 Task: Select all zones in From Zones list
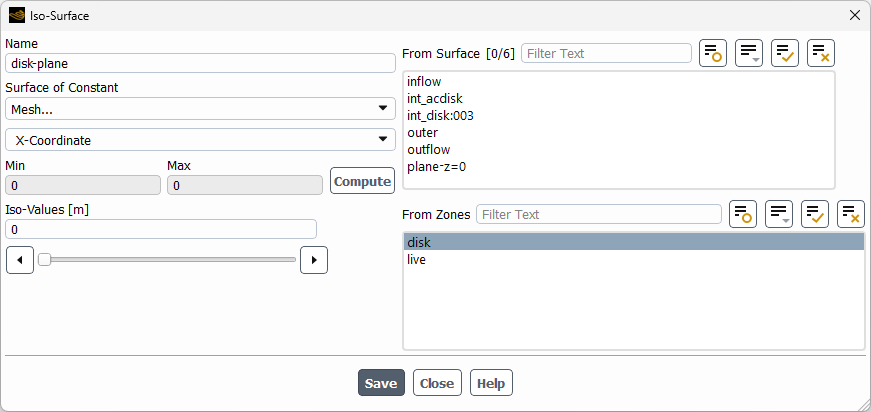click(815, 214)
